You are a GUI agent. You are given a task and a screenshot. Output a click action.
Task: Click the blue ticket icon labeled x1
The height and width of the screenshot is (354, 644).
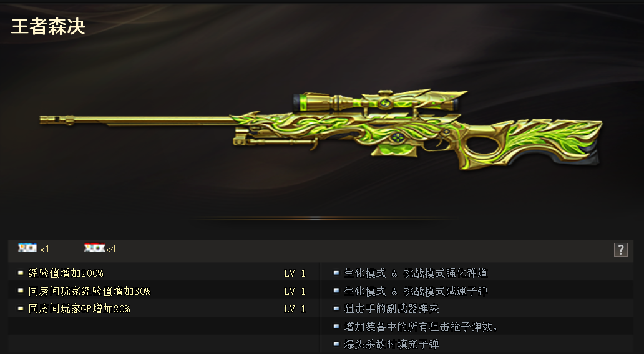tap(27, 247)
